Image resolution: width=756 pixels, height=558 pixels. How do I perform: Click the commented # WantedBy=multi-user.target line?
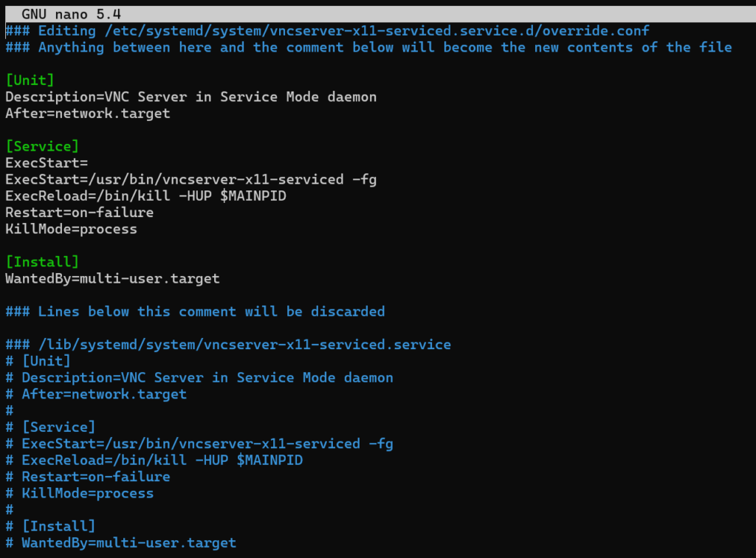[121, 542]
